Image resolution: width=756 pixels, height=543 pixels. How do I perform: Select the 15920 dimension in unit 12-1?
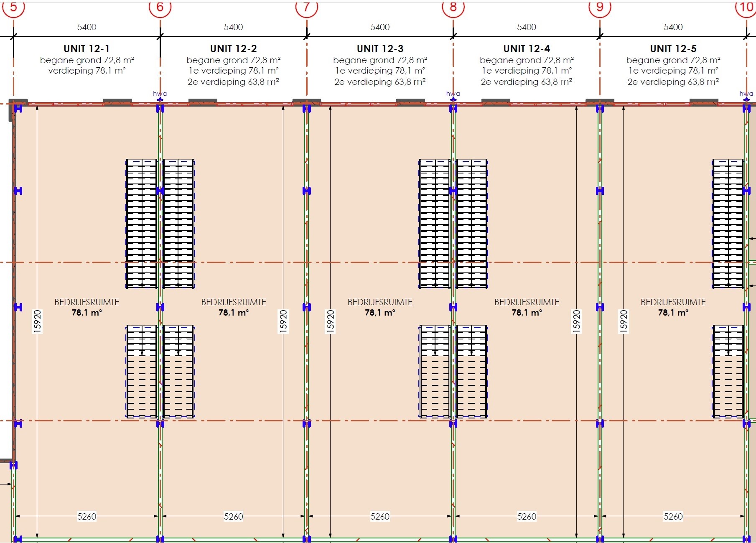click(38, 321)
